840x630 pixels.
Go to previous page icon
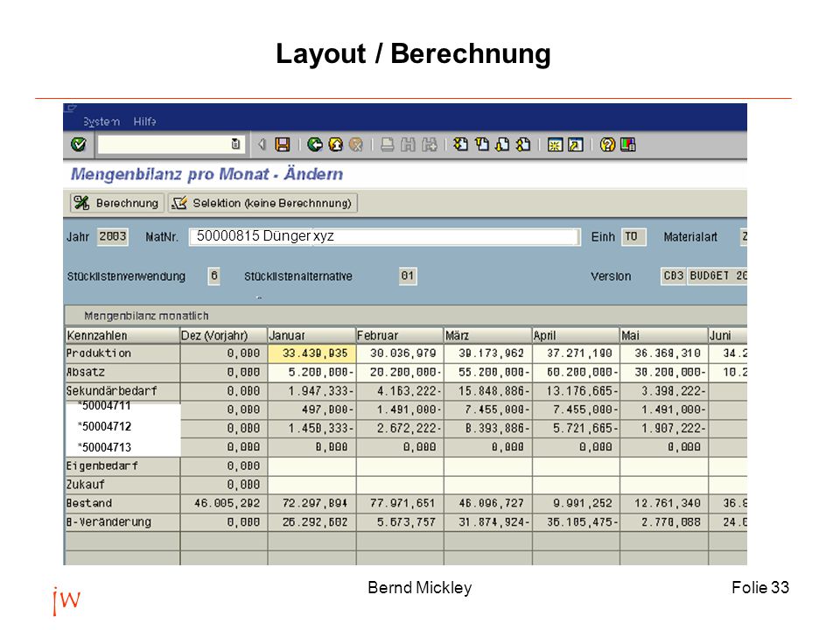point(482,144)
